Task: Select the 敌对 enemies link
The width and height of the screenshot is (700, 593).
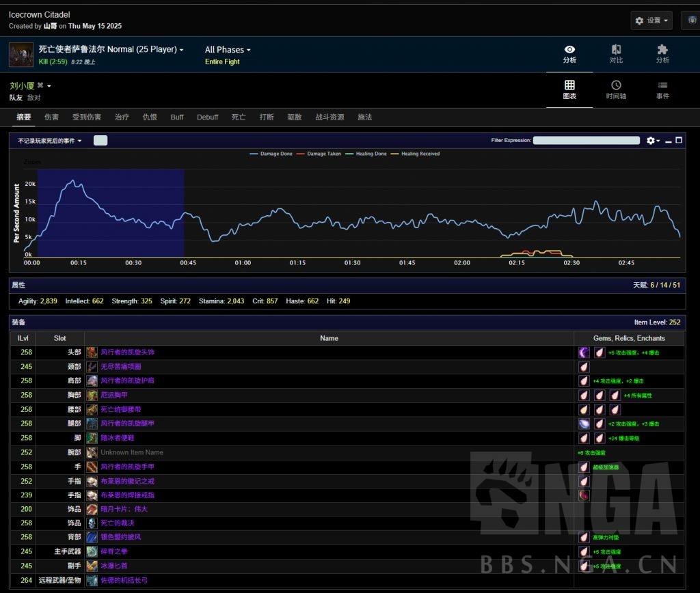Action: pyautogui.click(x=34, y=98)
